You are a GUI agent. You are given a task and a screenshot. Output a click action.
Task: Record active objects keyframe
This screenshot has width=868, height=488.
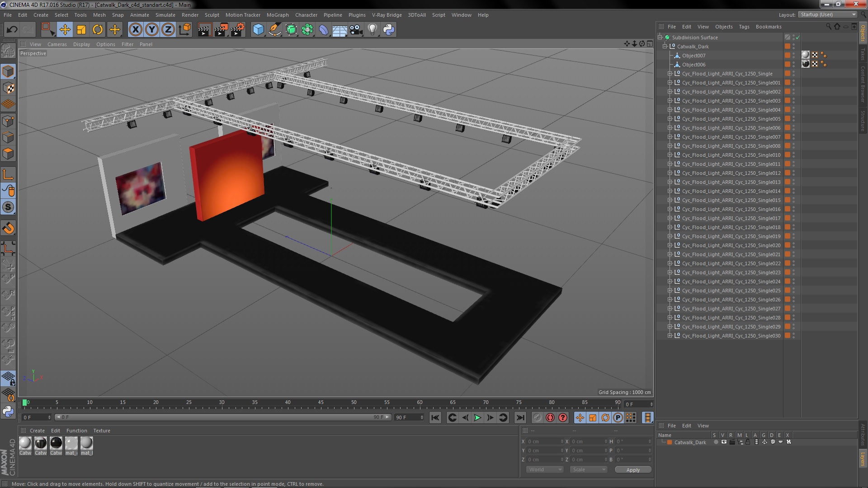pyautogui.click(x=537, y=418)
